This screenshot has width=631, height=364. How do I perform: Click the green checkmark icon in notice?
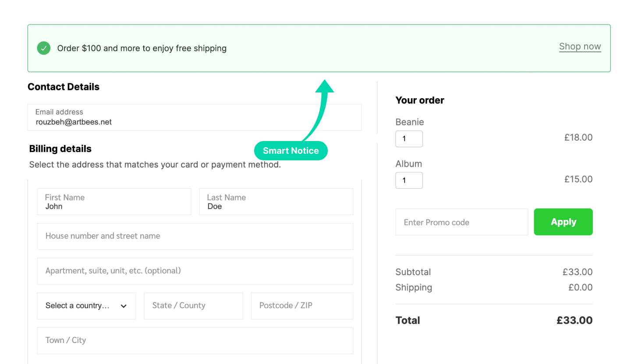pos(44,48)
